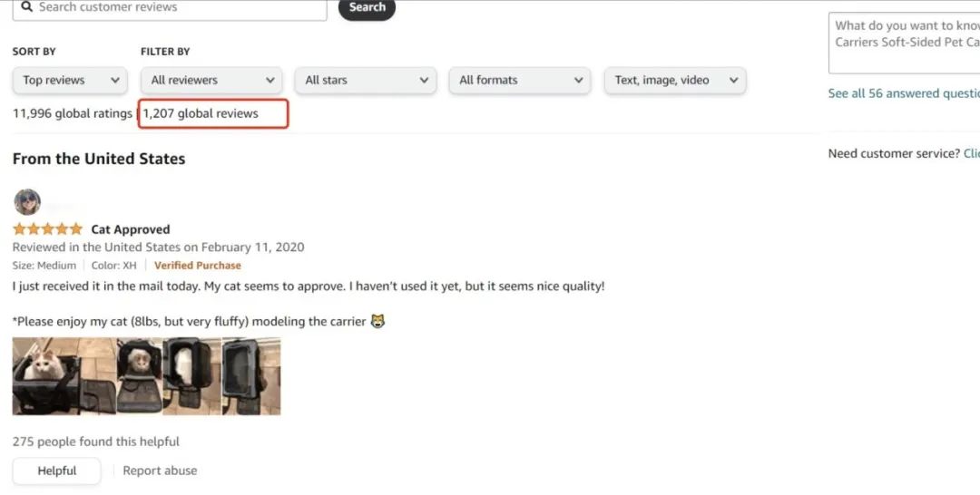Open the Text, image, video filter dropdown

(x=675, y=81)
